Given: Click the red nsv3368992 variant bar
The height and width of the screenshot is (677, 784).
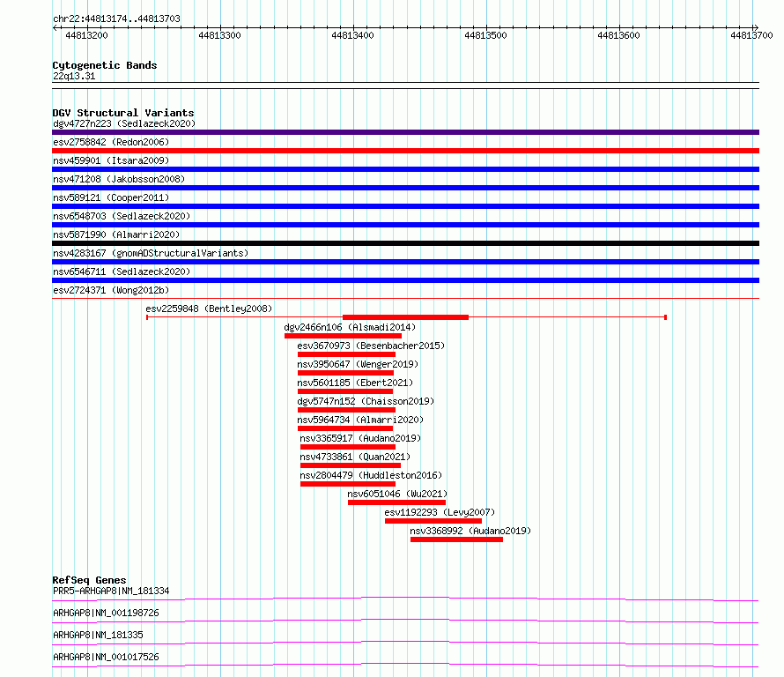Looking at the screenshot, I should click(456, 539).
